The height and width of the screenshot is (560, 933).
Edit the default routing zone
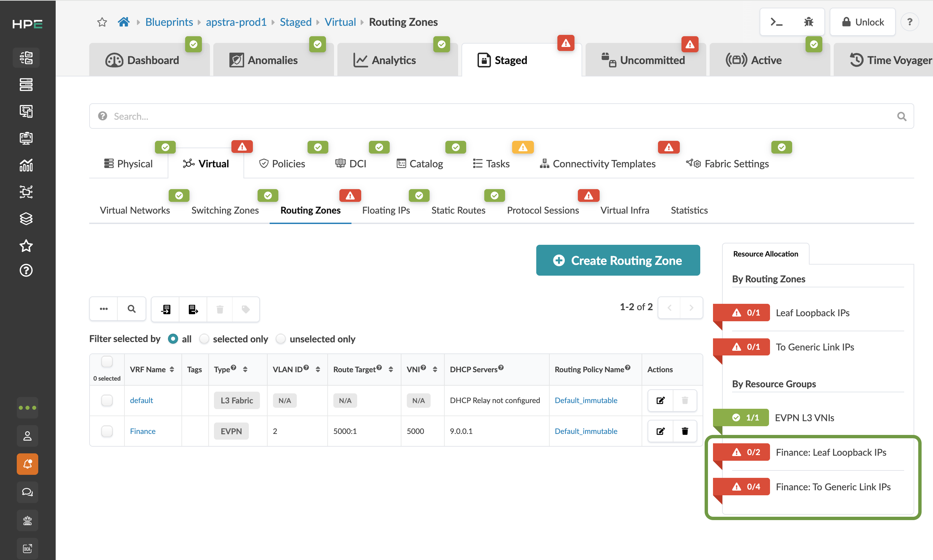[x=660, y=400]
